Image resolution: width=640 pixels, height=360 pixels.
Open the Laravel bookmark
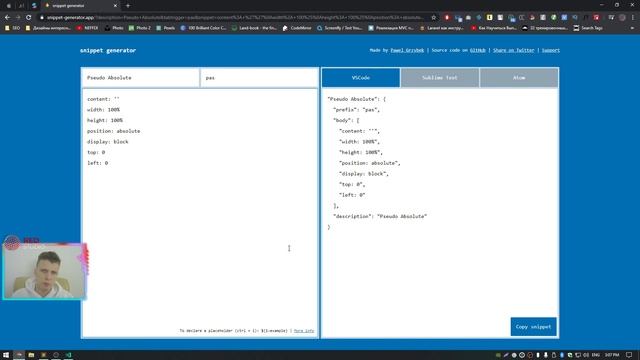pos(442,28)
